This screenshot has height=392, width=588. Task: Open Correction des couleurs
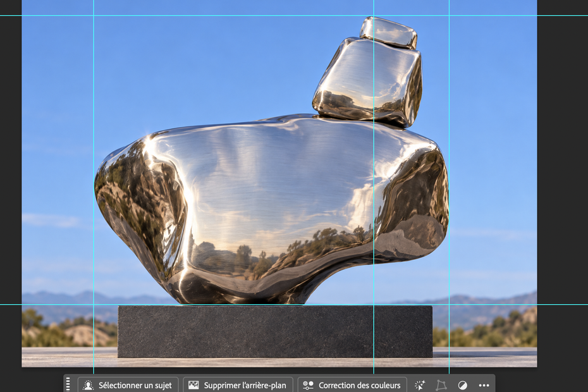pyautogui.click(x=353, y=385)
